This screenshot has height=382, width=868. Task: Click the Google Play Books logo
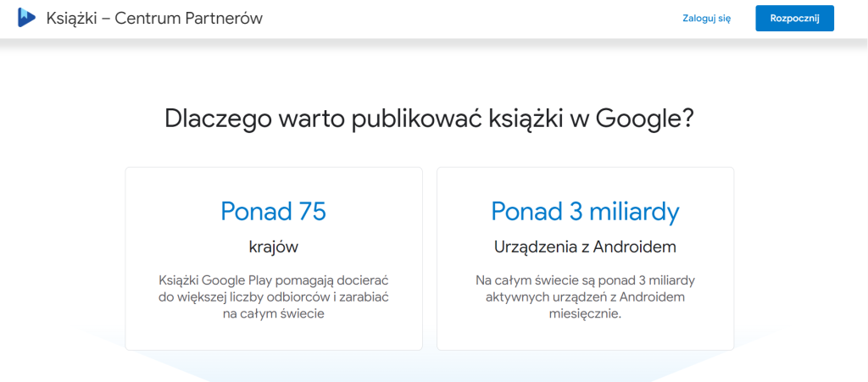point(26,18)
